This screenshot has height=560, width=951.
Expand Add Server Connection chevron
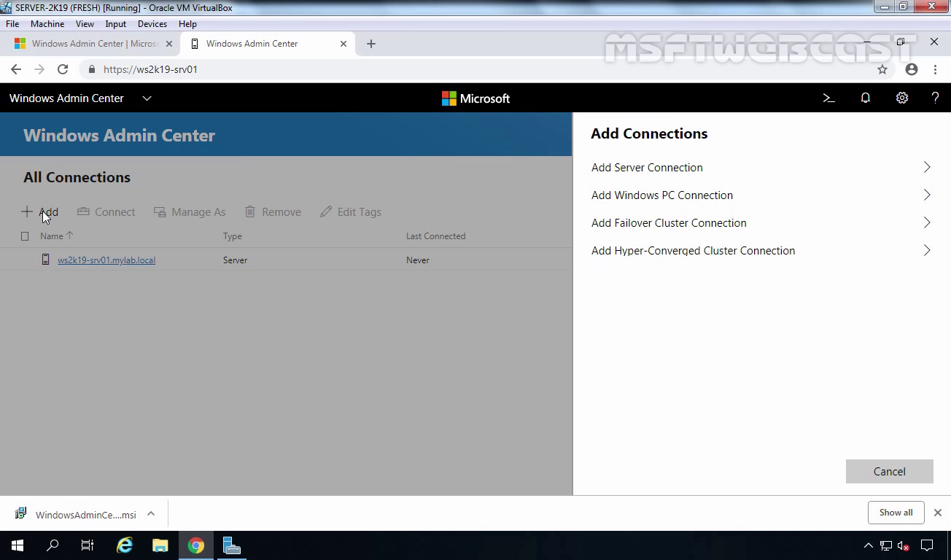point(927,167)
